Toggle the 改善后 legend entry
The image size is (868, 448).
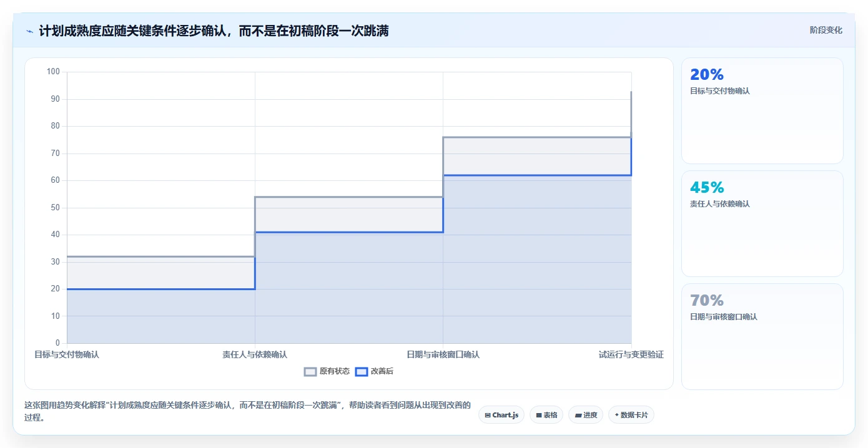click(374, 371)
